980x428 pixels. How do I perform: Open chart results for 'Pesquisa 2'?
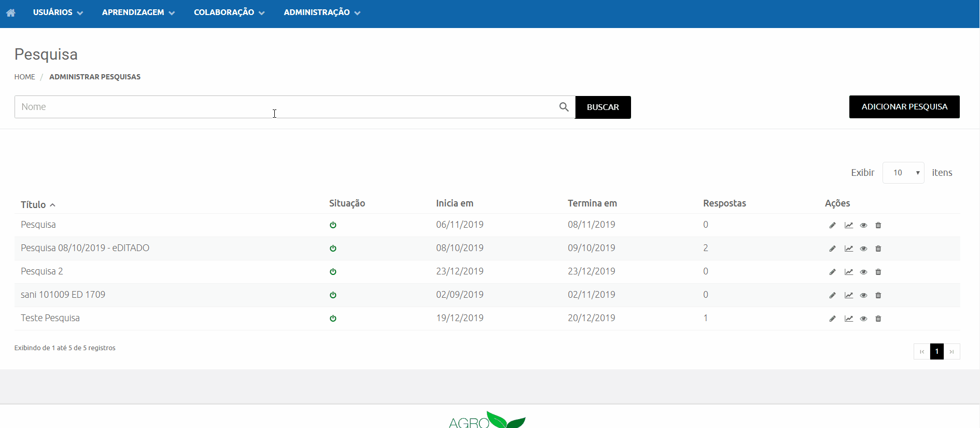pos(848,272)
